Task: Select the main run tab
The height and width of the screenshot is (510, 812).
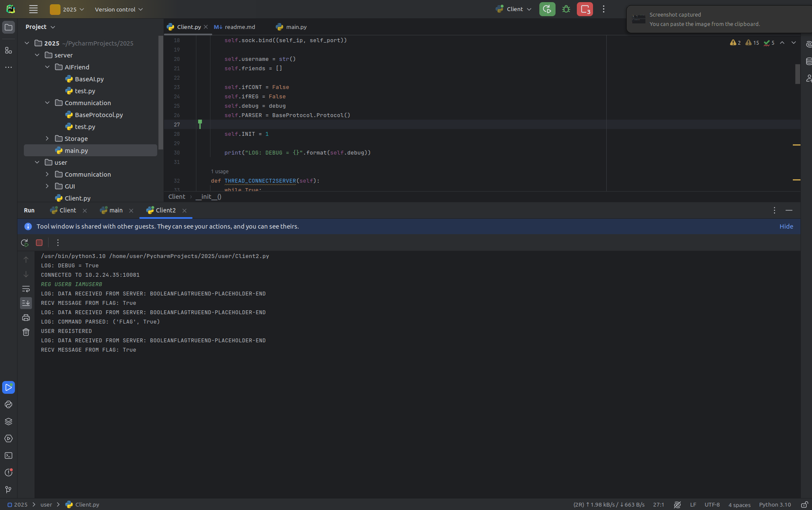Action: (x=115, y=210)
